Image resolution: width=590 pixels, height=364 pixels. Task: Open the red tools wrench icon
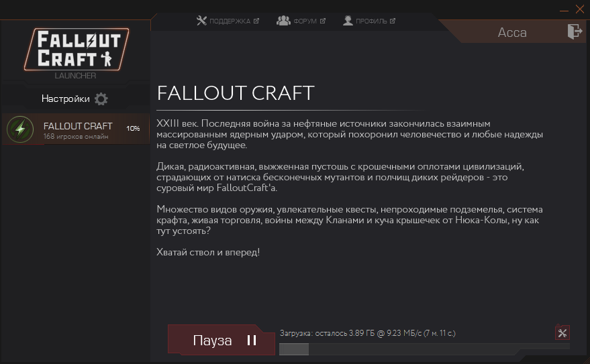[x=562, y=332]
